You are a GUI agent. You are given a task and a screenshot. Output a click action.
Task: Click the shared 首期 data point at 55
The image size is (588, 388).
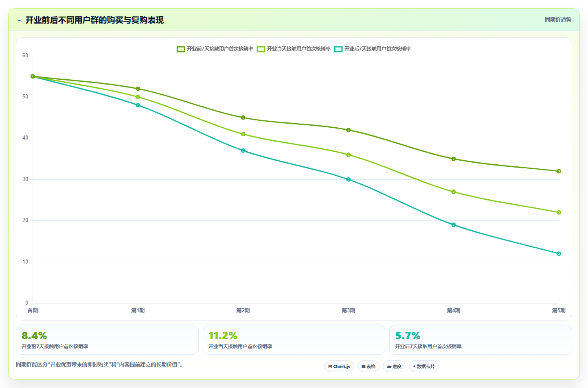tap(33, 76)
